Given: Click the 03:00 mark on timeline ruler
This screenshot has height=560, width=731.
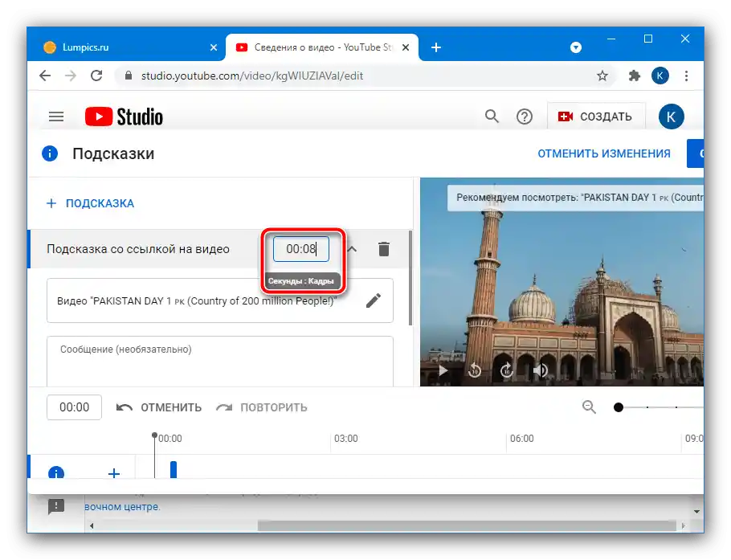Looking at the screenshot, I should point(346,439).
